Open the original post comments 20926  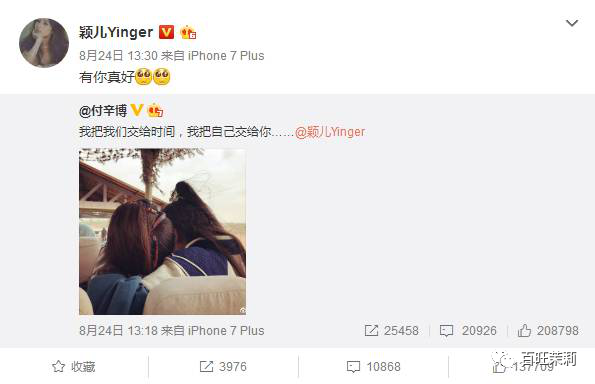click(x=468, y=330)
